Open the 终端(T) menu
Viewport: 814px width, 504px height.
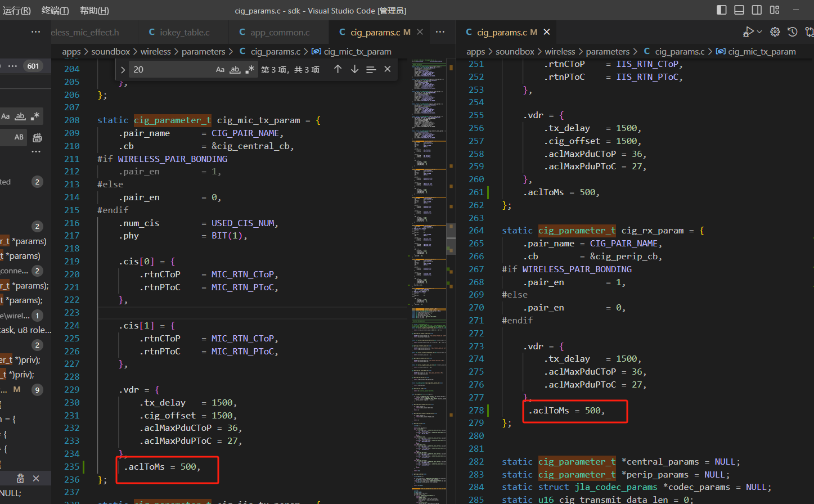56,10
